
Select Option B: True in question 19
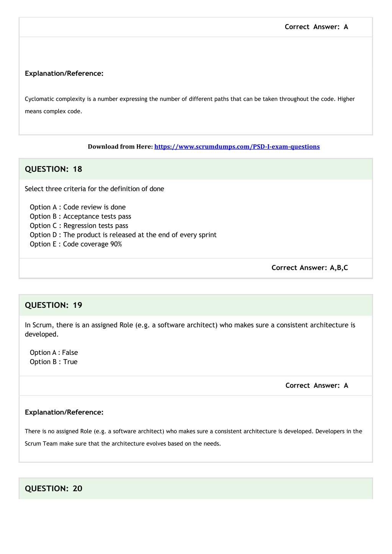click(x=54, y=362)
